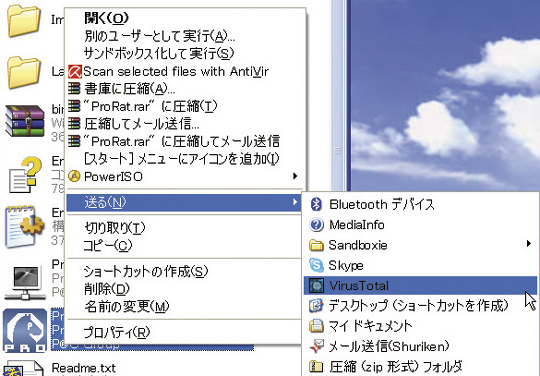Screen dimensions: 540x376
Task: Expand the PowerISO submenu arrow
Action: (295, 176)
